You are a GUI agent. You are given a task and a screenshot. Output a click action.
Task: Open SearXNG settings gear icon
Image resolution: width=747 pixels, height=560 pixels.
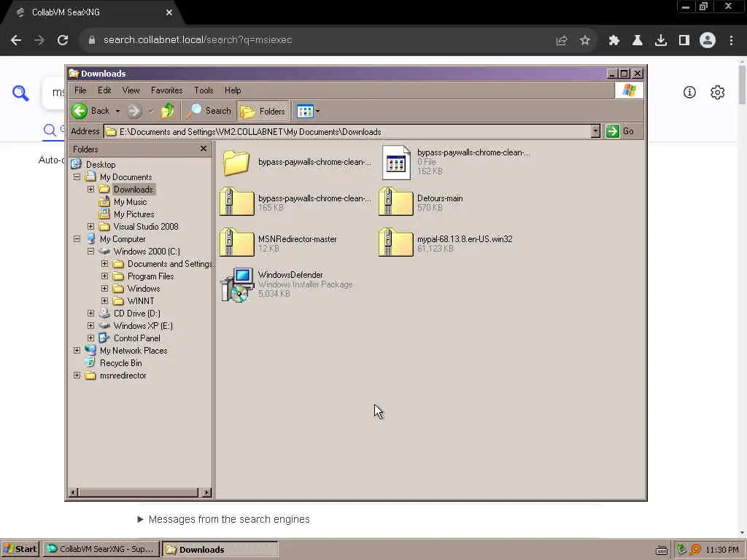pyautogui.click(x=718, y=93)
